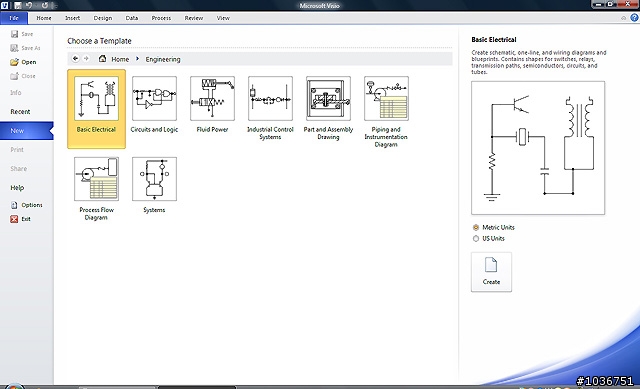Choose the Systems template
Image resolution: width=640 pixels, height=389 pixels.
154,179
